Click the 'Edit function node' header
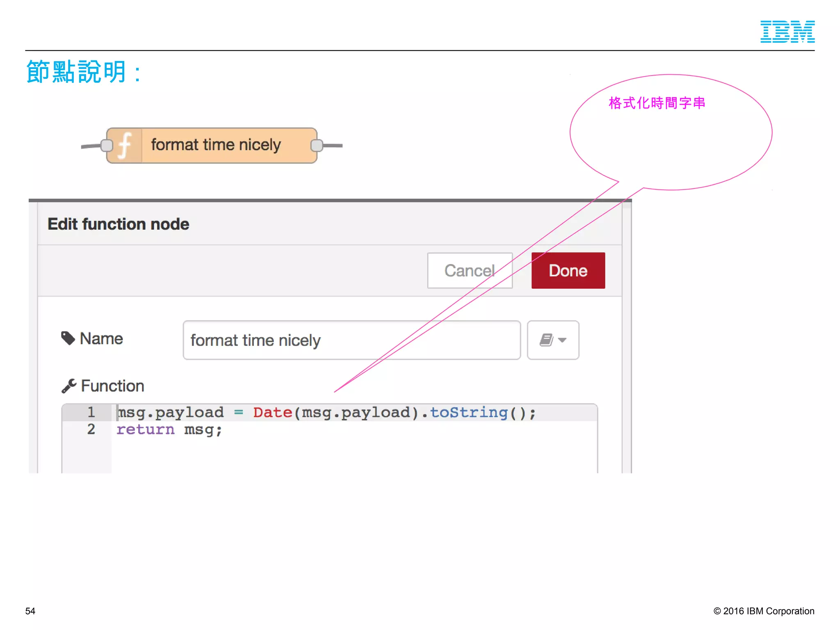 point(119,224)
